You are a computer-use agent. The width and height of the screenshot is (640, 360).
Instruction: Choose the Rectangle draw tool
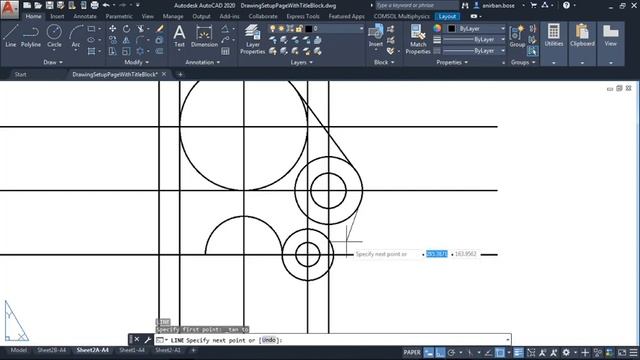[x=91, y=29]
